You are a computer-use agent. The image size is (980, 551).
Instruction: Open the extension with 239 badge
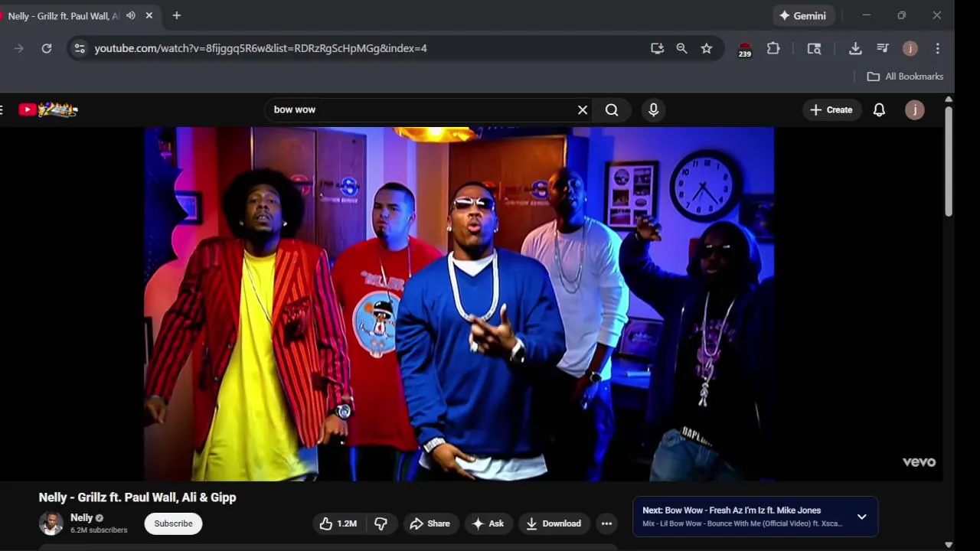coord(745,49)
